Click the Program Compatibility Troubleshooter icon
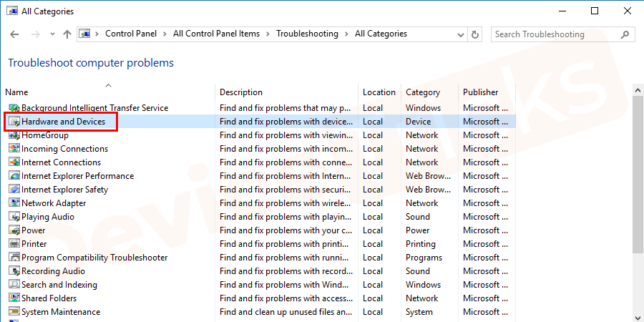 pos(14,258)
